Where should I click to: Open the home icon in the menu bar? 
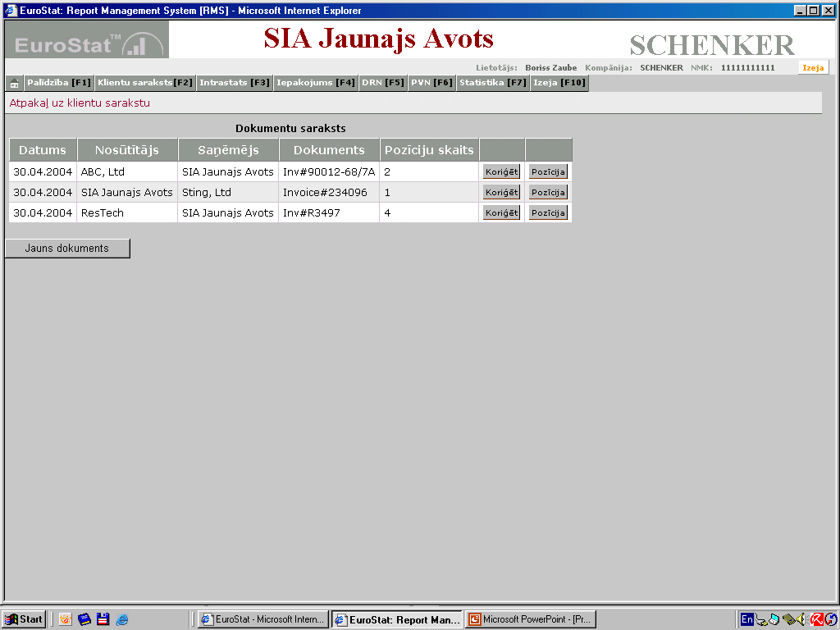click(15, 83)
